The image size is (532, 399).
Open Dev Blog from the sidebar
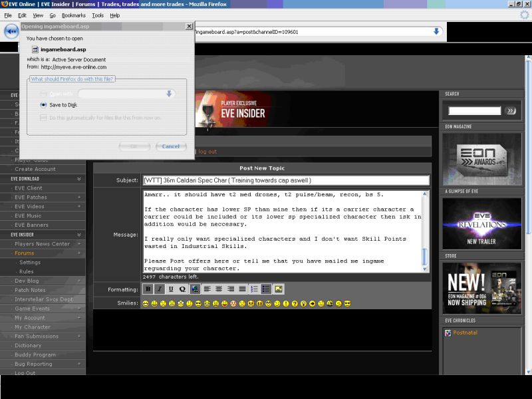pos(27,281)
